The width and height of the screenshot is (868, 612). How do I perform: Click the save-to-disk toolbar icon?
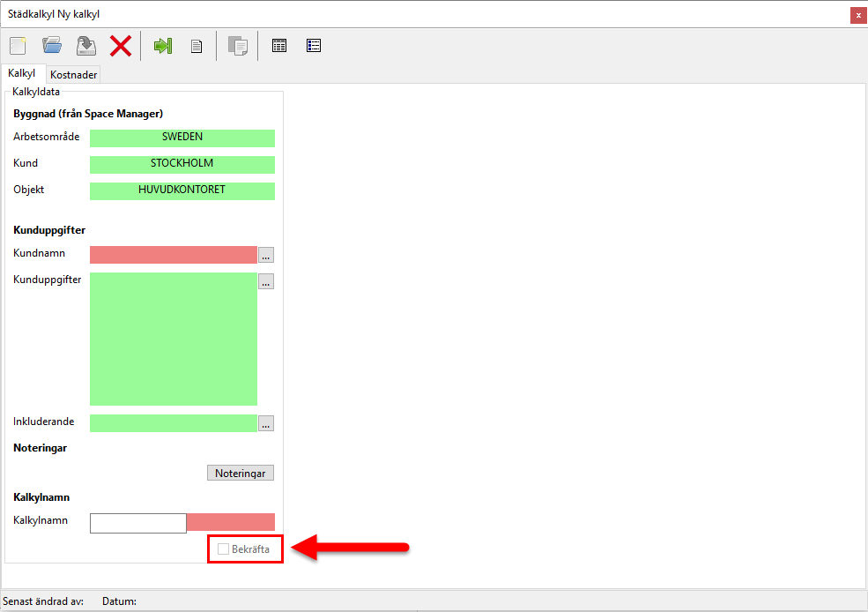pyautogui.click(x=85, y=46)
